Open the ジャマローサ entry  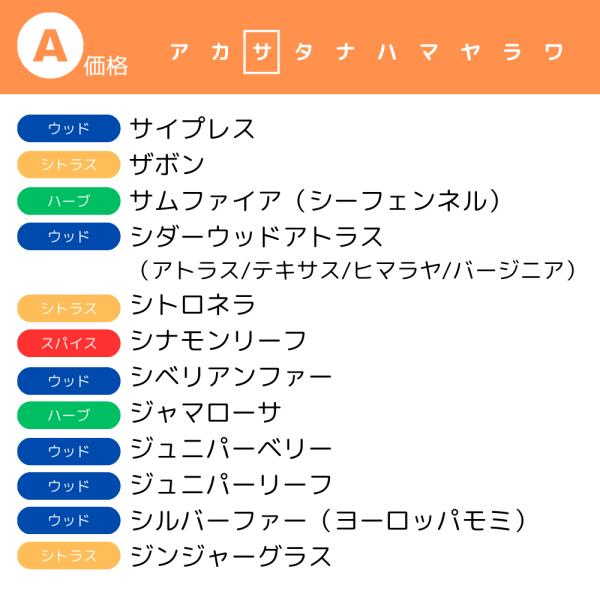pyautogui.click(x=206, y=414)
